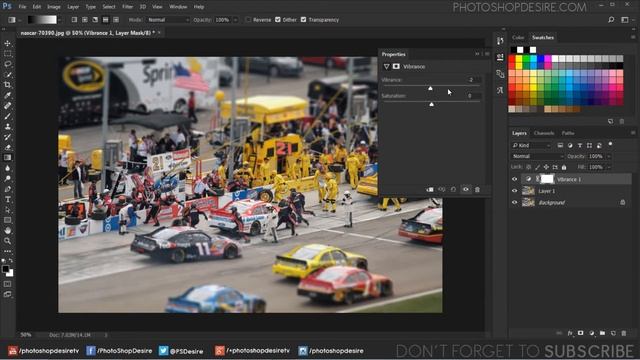The height and width of the screenshot is (360, 640).
Task: Select the Blur tool
Action: 7,168
